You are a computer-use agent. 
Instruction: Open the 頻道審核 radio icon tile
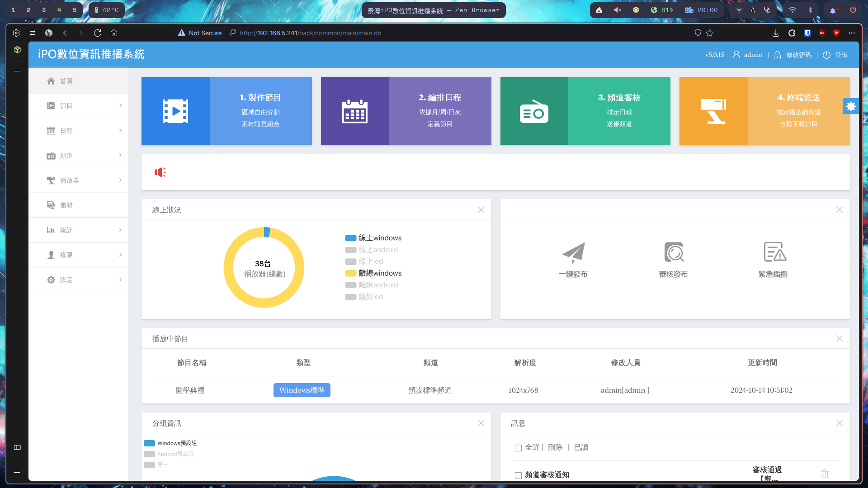[x=534, y=111]
